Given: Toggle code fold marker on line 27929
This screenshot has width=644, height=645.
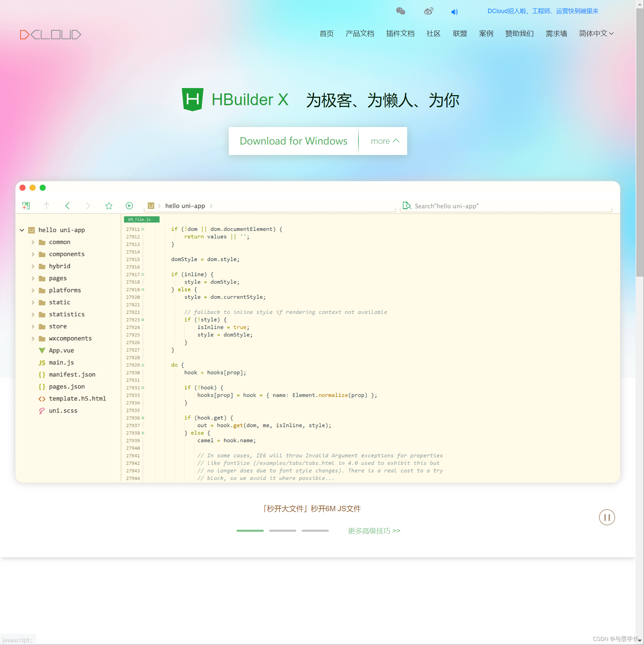Looking at the screenshot, I should click(x=143, y=365).
